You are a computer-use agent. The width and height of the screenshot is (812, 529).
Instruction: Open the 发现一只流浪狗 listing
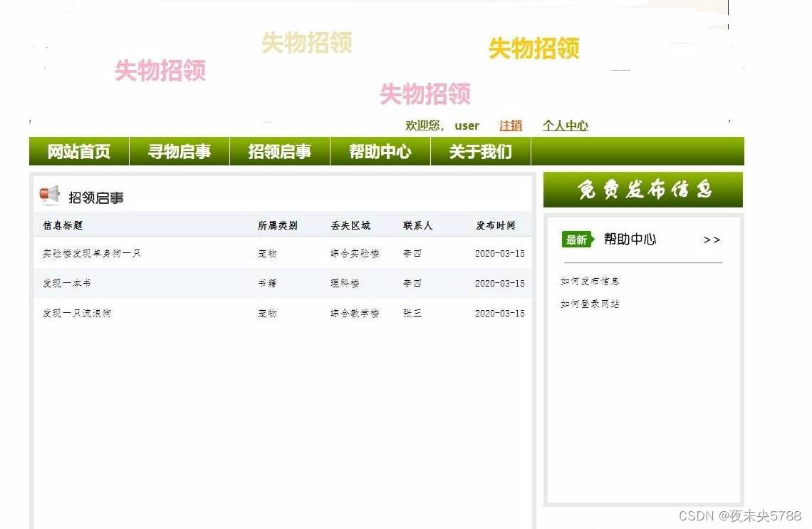pos(77,313)
